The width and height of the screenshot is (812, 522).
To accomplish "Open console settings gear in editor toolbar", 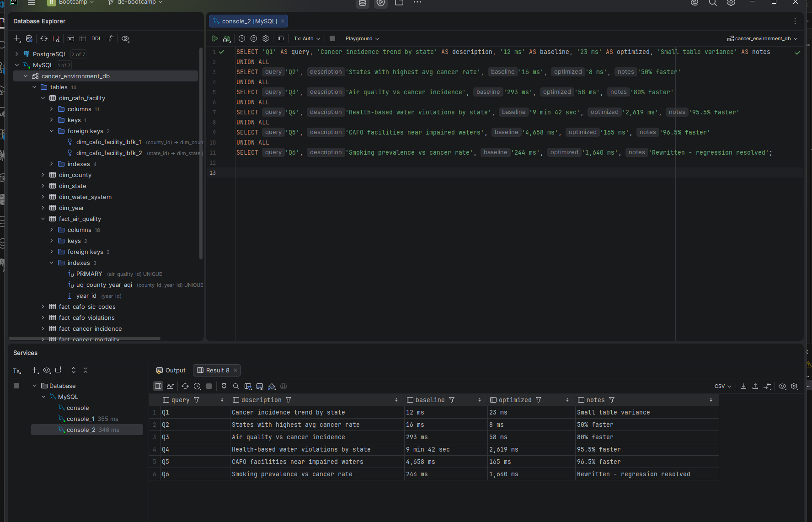I will pos(266,39).
